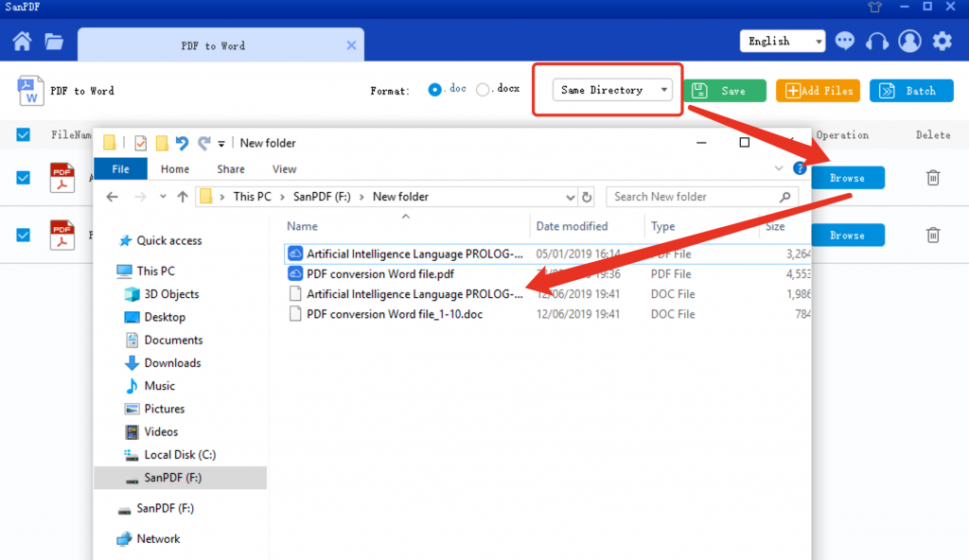Open the English language dropdown
This screenshot has height=560, width=969.
(783, 41)
